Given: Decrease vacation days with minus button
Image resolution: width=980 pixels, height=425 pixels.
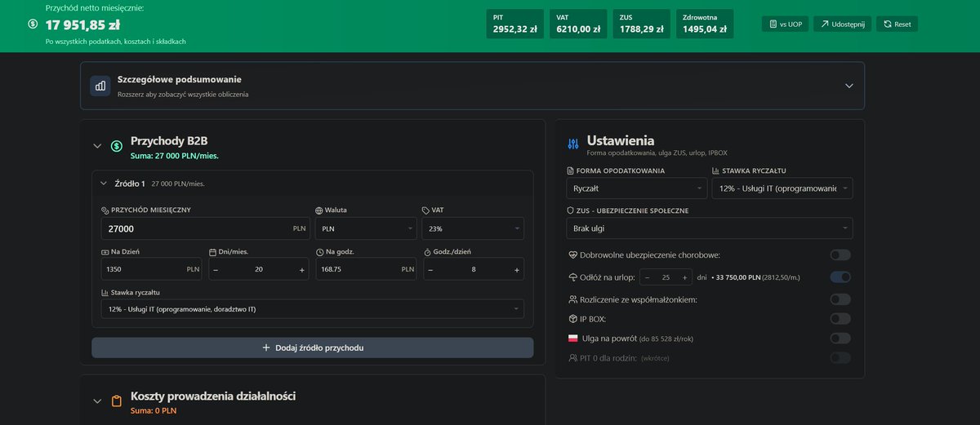Looking at the screenshot, I should pyautogui.click(x=647, y=277).
